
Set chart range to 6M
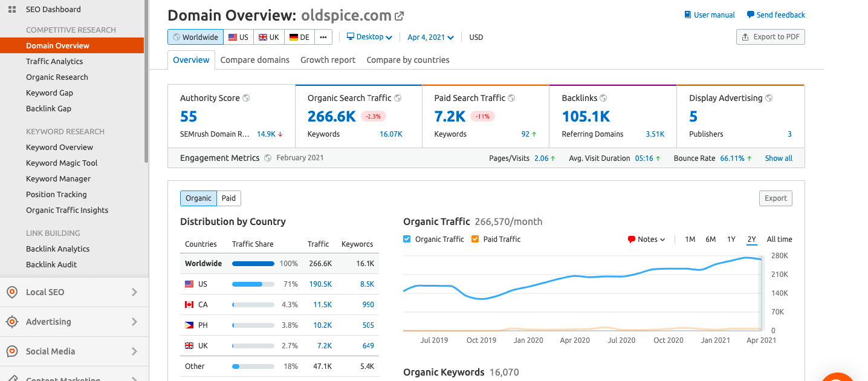pos(711,239)
